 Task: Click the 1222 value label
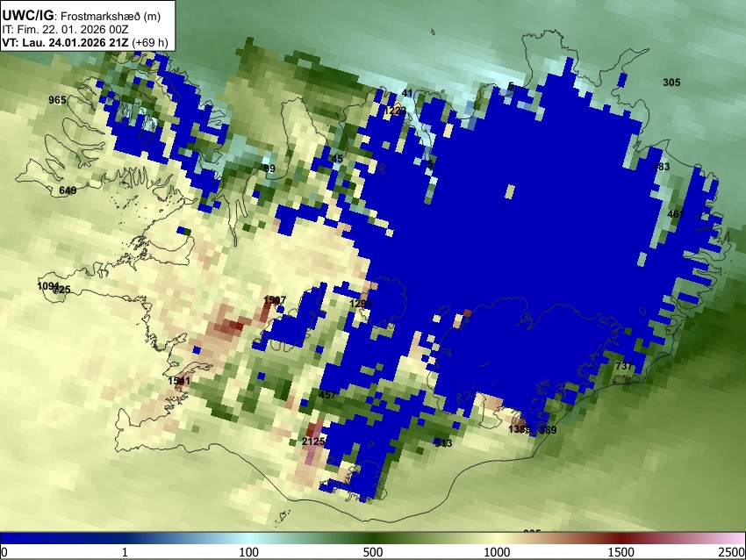click(395, 111)
